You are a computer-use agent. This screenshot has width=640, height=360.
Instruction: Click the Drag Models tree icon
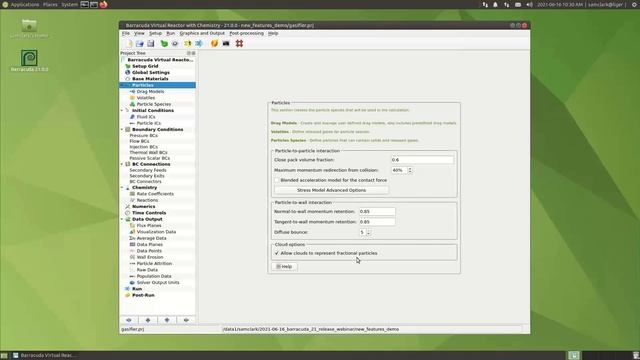132,91
